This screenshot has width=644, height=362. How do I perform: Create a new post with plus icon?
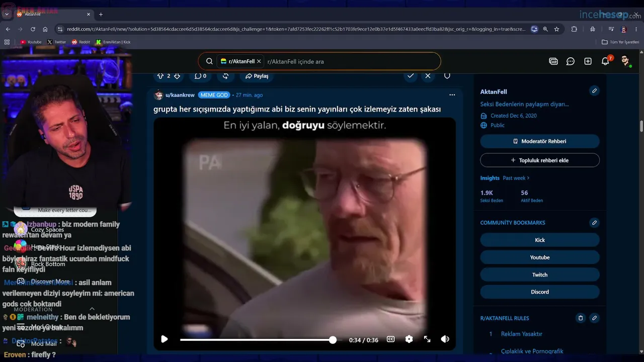coord(588,61)
